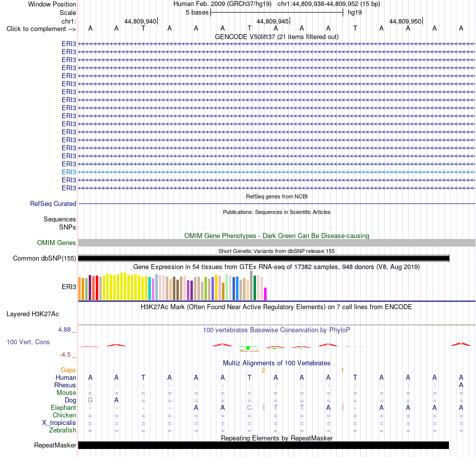This screenshot has height=457, width=476.
Task: Click the orange gap count '1'
Action: click(342, 370)
